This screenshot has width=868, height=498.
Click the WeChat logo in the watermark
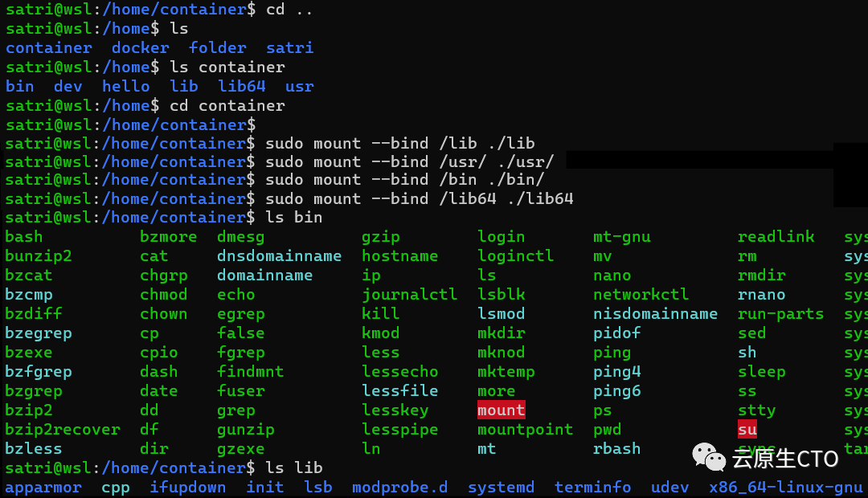tap(709, 457)
